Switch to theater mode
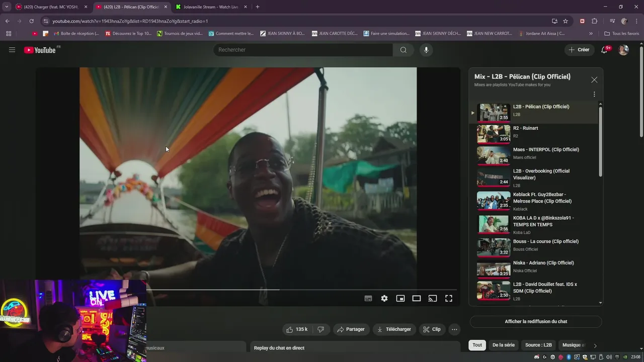Screen dimensions: 644x362 (417, 298)
